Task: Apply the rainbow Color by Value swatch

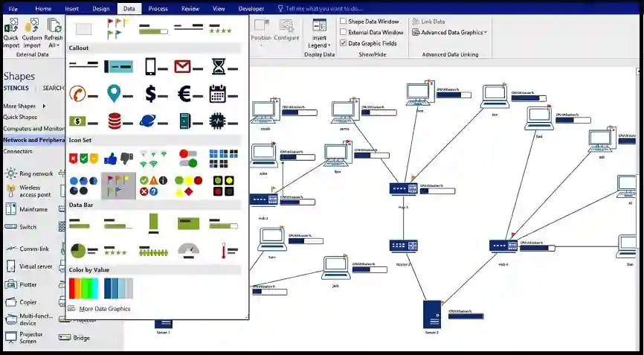Action: [84, 288]
